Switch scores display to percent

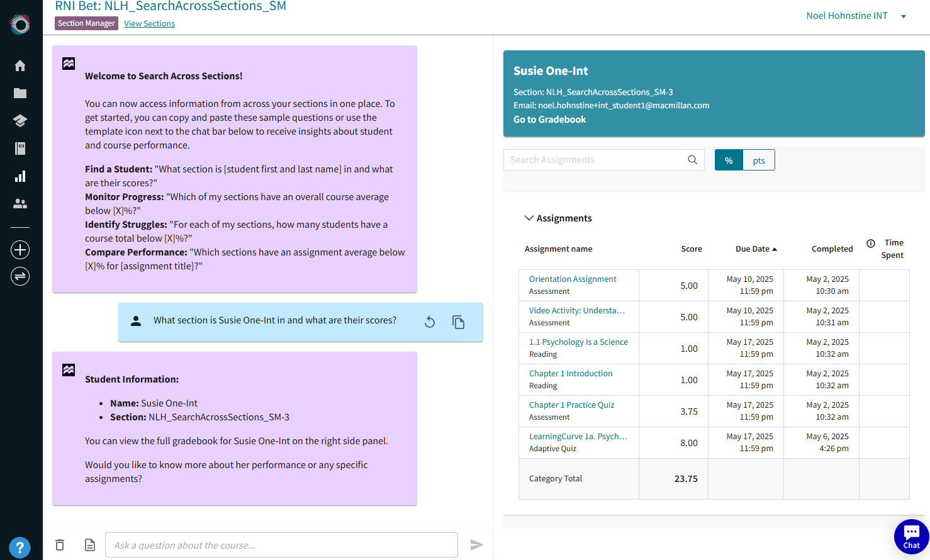728,160
